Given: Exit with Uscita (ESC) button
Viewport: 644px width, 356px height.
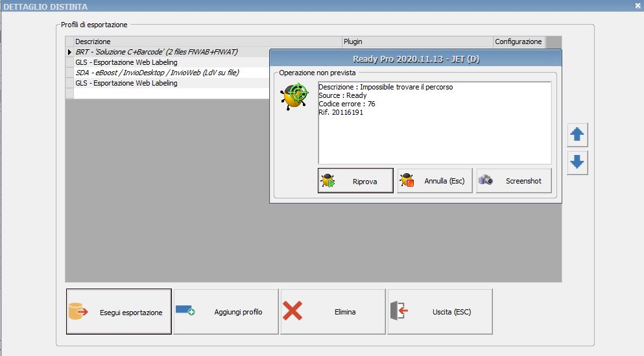Looking at the screenshot, I should (x=440, y=312).
